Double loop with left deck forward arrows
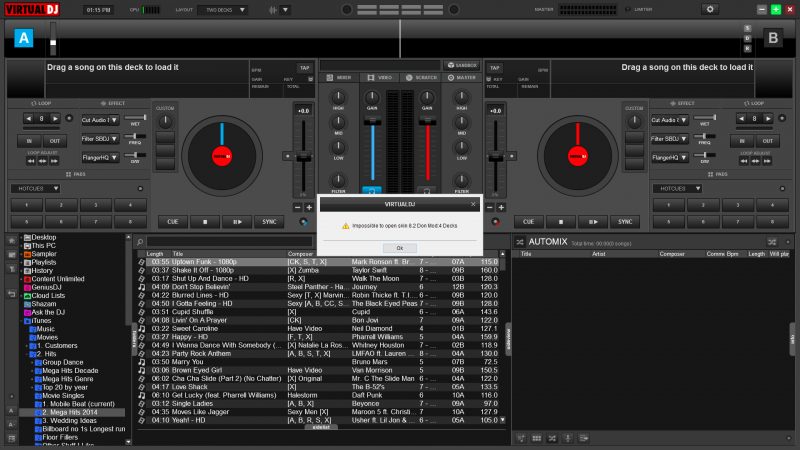The height and width of the screenshot is (450, 800). coord(54,161)
